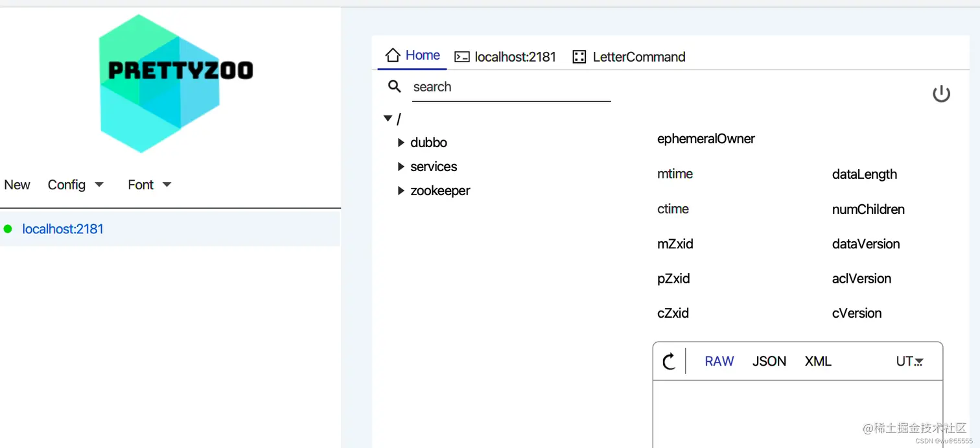Click the dataLength label
Viewport: 980px width, 448px height.
coord(865,174)
